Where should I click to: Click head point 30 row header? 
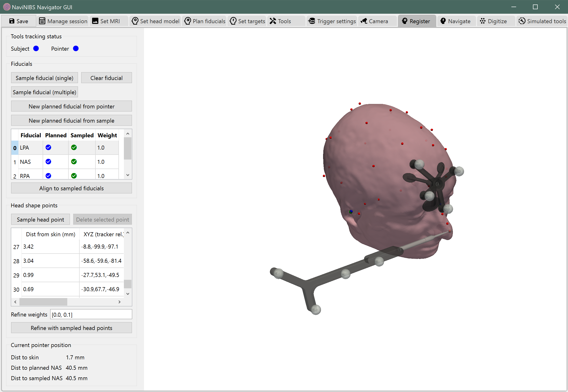point(17,290)
